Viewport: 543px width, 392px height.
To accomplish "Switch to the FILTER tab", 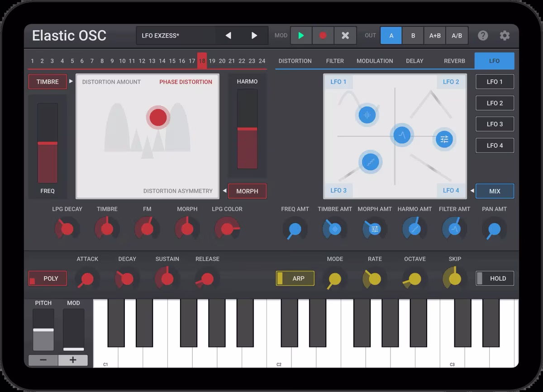I will (335, 61).
